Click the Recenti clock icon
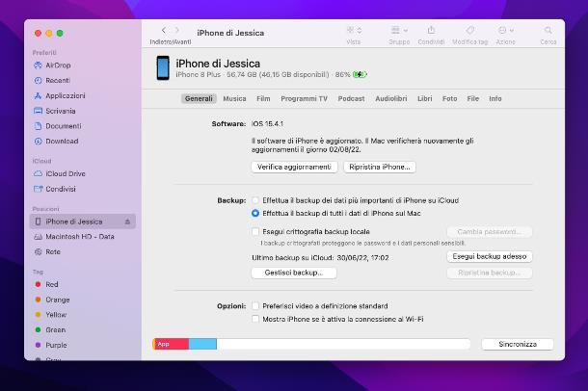Screen dimensions: 588x391 (38, 81)
